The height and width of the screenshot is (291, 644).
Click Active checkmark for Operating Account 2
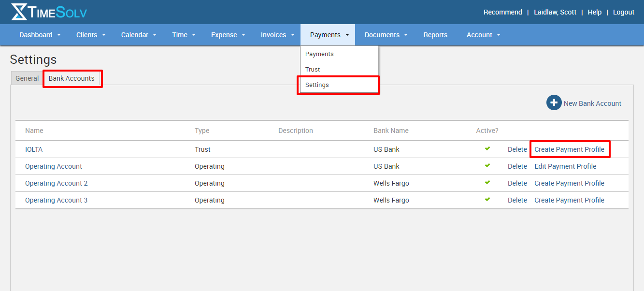pyautogui.click(x=487, y=183)
